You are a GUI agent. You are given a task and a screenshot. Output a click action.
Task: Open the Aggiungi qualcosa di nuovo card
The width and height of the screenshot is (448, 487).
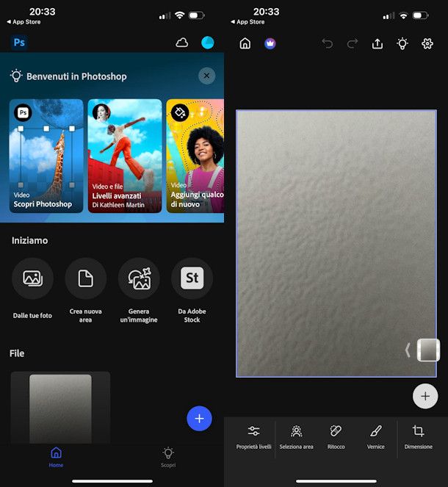[195, 156]
